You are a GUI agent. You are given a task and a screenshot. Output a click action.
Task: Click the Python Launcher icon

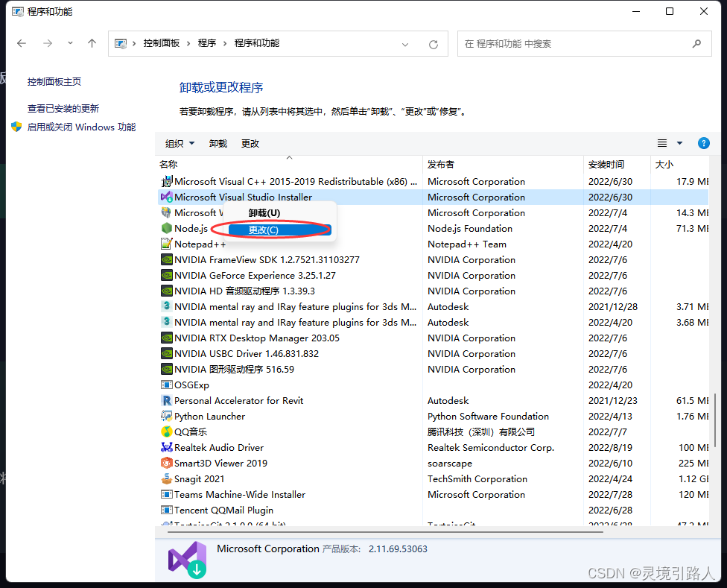166,416
